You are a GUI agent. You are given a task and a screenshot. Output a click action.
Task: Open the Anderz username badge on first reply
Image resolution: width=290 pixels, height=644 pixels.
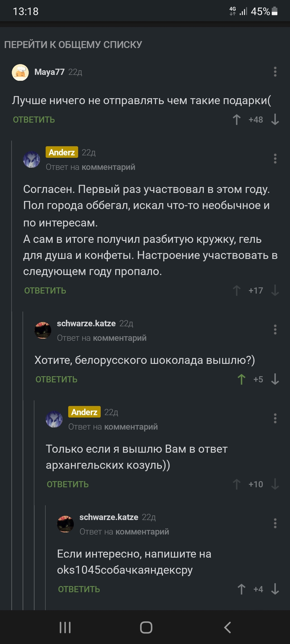pyautogui.click(x=62, y=152)
